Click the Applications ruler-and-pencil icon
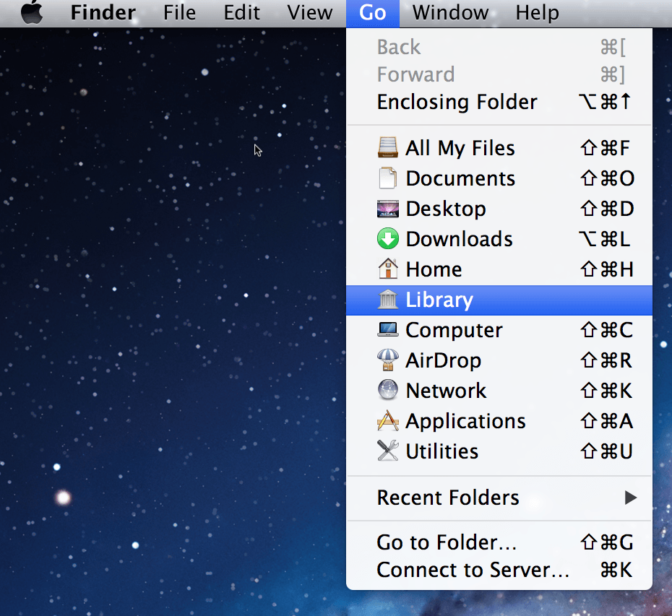This screenshot has width=672, height=616. point(388,421)
